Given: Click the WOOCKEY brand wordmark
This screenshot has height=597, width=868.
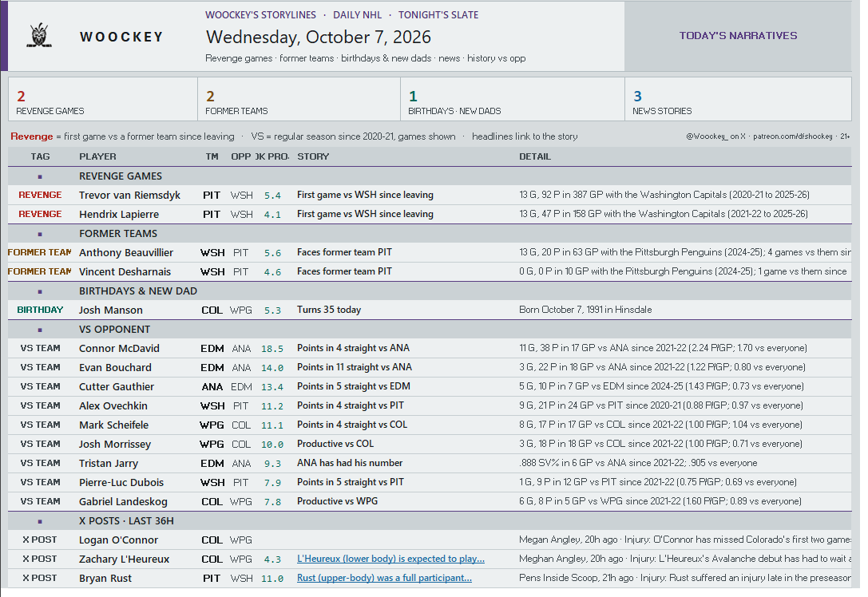Looking at the screenshot, I should [121, 37].
